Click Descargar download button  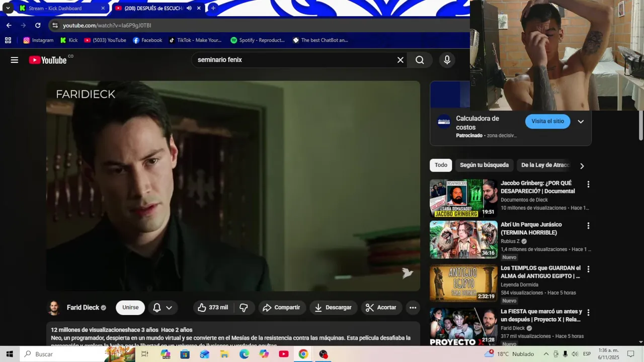pyautogui.click(x=334, y=308)
